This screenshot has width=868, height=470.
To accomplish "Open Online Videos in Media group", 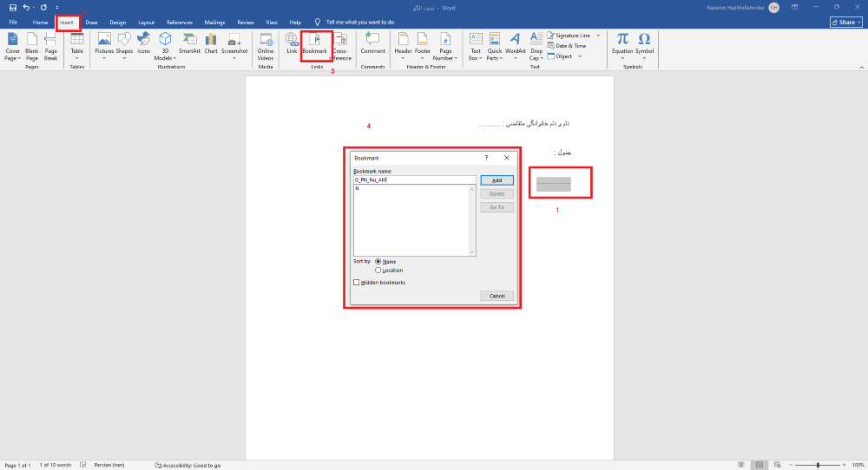I will click(x=266, y=42).
